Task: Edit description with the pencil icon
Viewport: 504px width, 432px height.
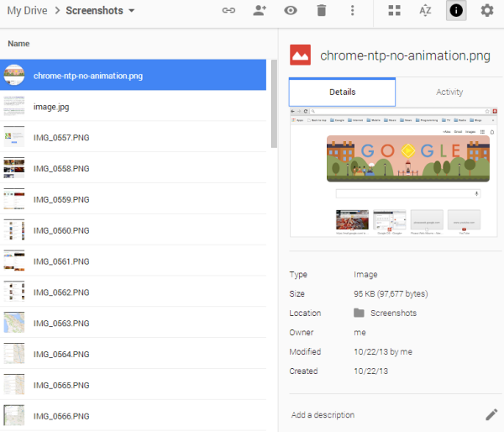Action: coord(491,414)
